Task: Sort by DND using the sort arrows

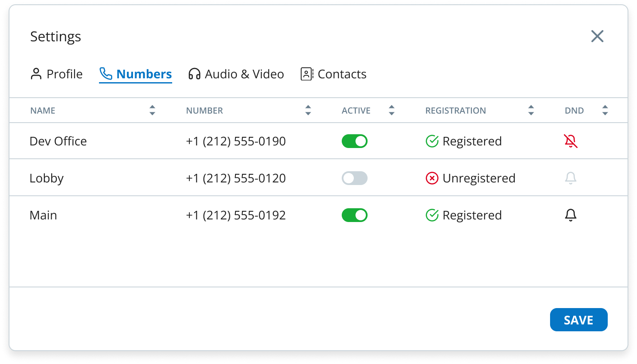Action: [605, 110]
